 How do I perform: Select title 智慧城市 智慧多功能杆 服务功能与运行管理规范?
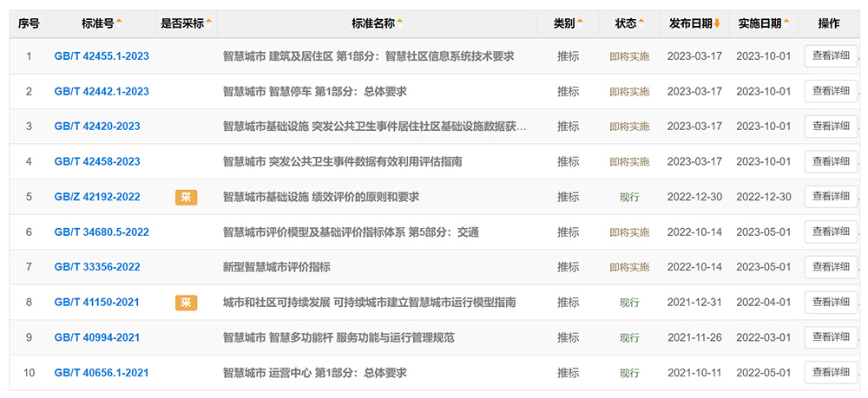pos(339,338)
